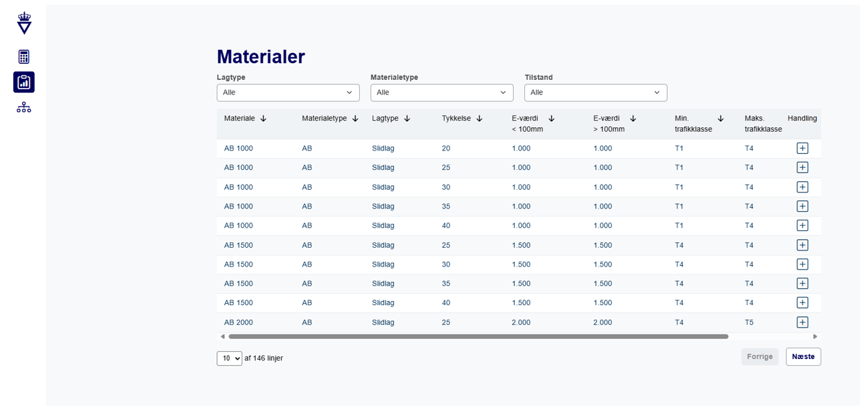Click the crown logo in the sidebar
This screenshot has height=413, width=868.
click(24, 23)
